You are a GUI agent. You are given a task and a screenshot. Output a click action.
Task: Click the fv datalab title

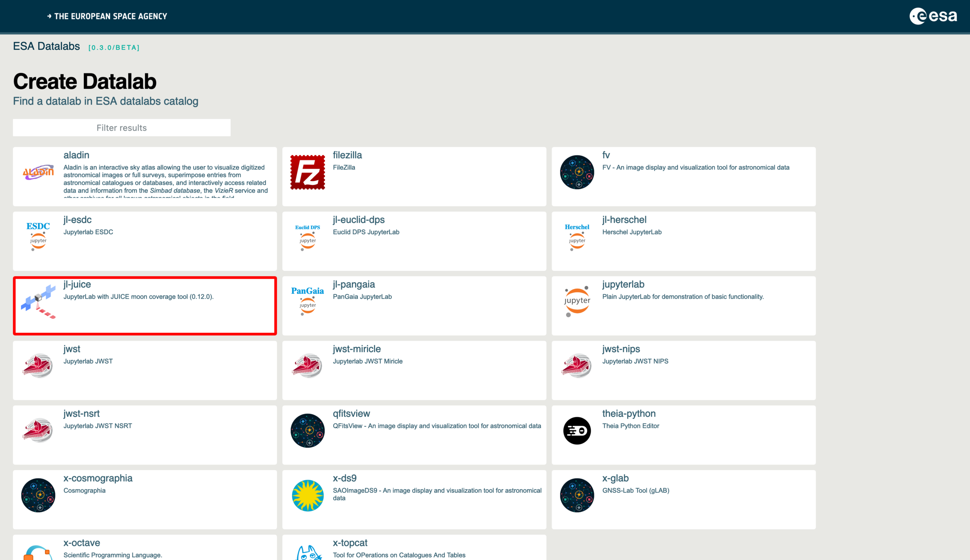(606, 155)
